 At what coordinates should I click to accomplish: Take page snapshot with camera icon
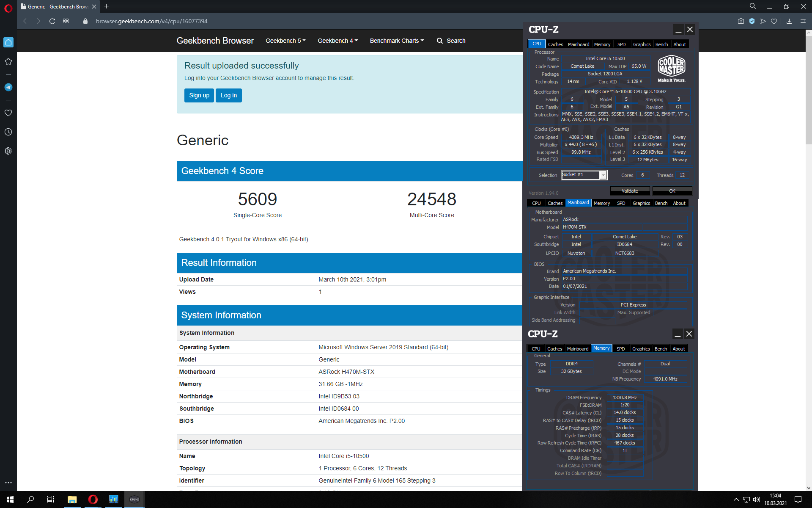(x=741, y=21)
